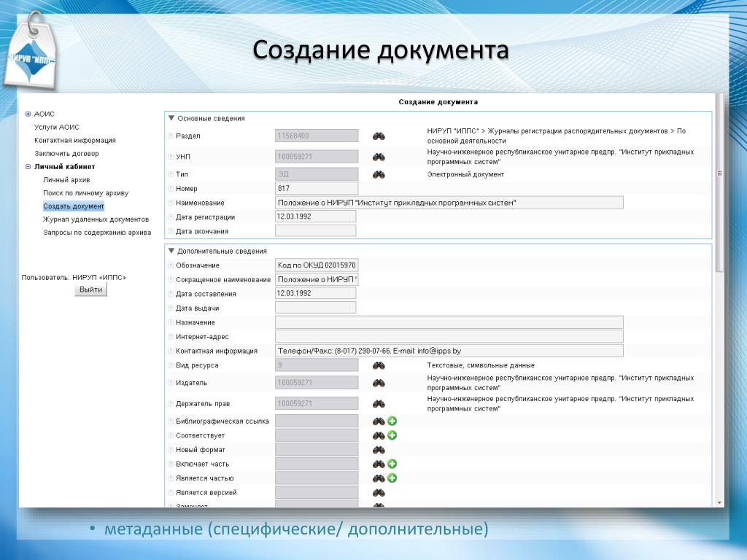Expand the АОИС tree node
The width and height of the screenshot is (747, 560).
28,114
